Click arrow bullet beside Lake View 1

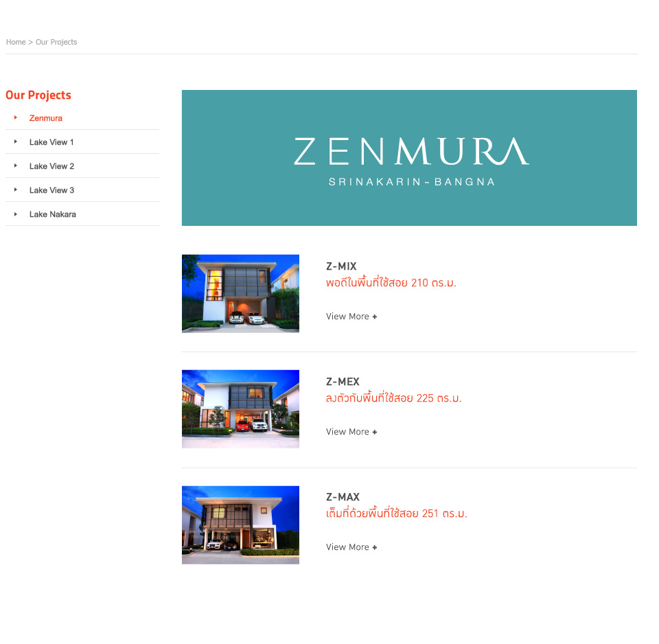pyautogui.click(x=16, y=141)
